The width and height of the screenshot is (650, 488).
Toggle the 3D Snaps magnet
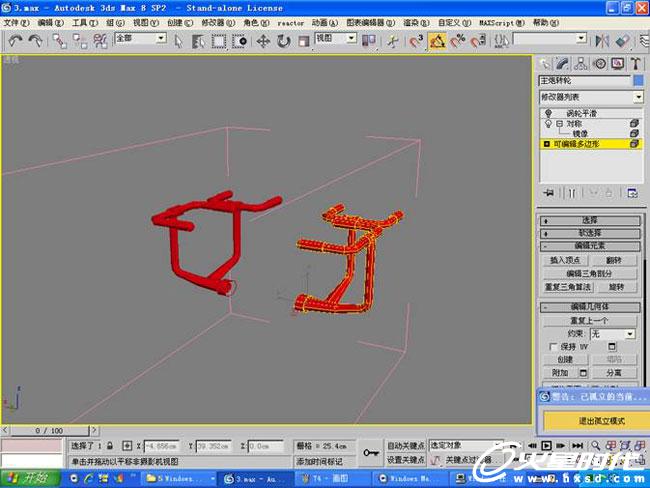(x=416, y=41)
